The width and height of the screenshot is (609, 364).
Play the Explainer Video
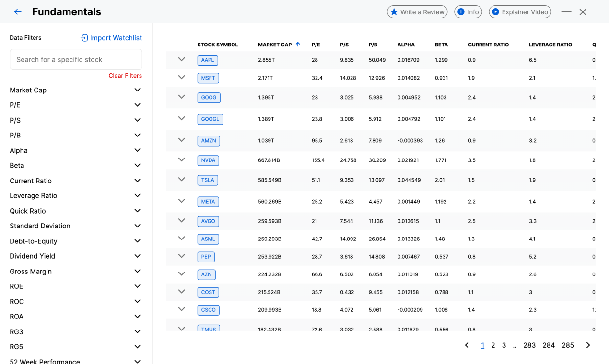[520, 12]
